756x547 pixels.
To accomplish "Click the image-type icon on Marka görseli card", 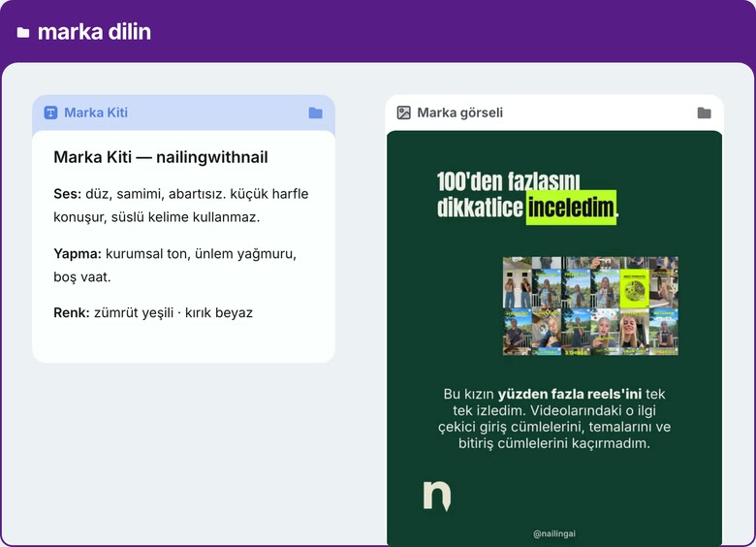I will pyautogui.click(x=403, y=113).
